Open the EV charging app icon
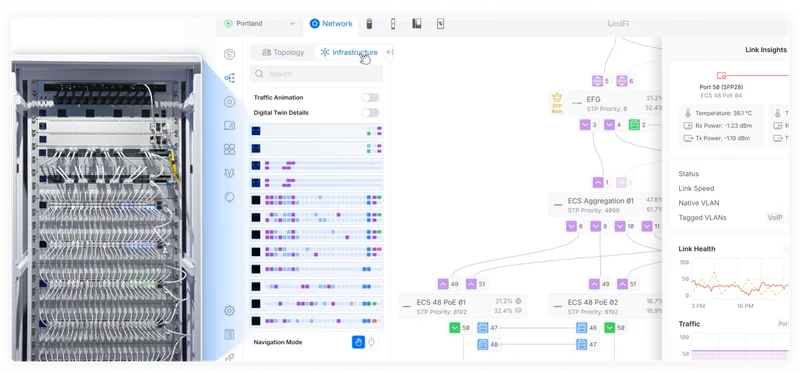This screenshot has width=800, height=373. point(440,23)
